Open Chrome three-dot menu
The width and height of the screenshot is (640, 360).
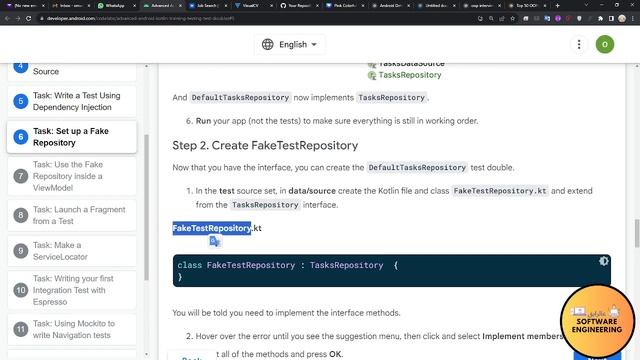coord(633,18)
